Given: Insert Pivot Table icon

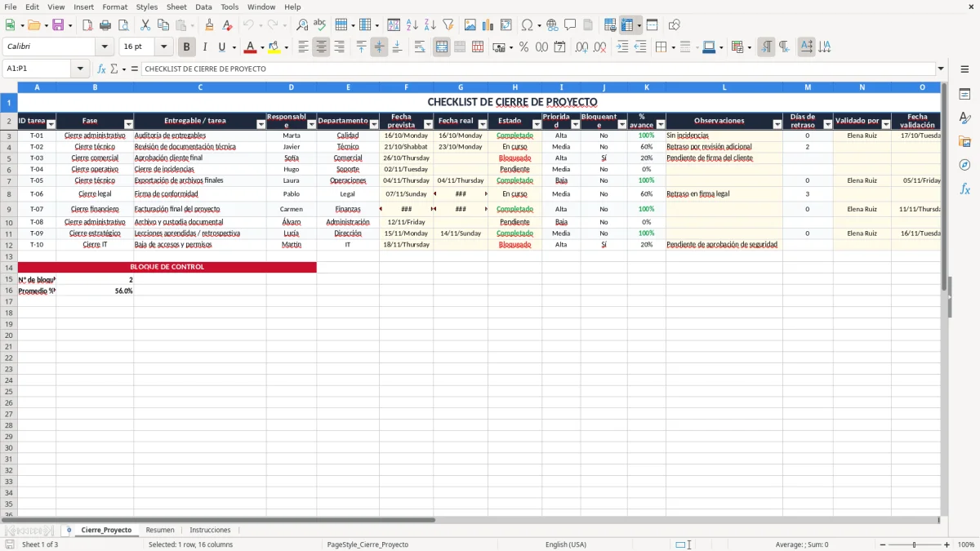Looking at the screenshot, I should click(x=506, y=25).
